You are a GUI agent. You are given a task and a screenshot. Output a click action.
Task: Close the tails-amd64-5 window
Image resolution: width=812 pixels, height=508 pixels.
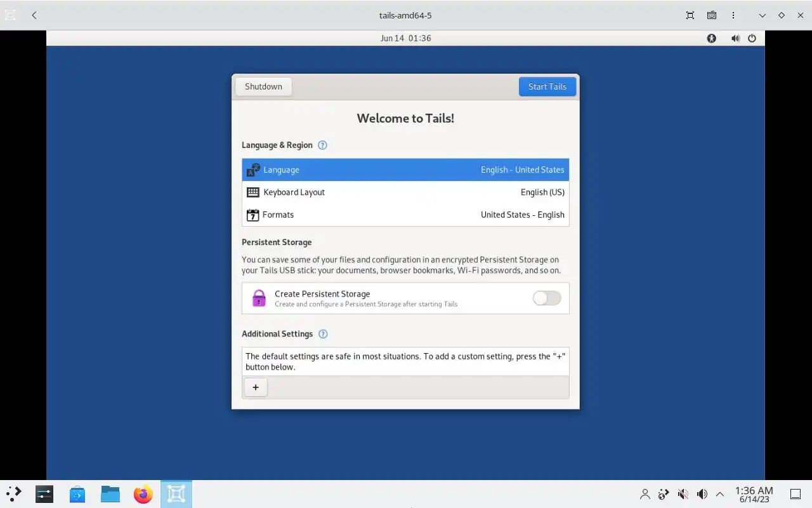[x=800, y=15]
